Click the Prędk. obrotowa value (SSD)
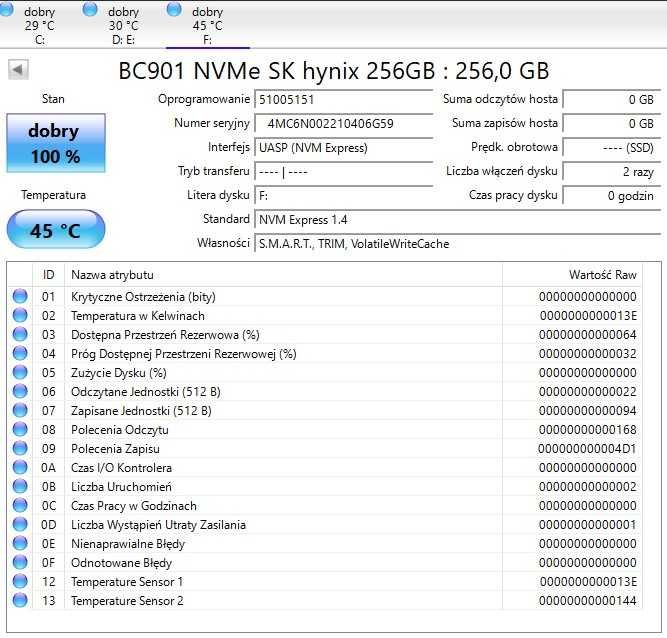The image size is (667, 638). [x=612, y=148]
